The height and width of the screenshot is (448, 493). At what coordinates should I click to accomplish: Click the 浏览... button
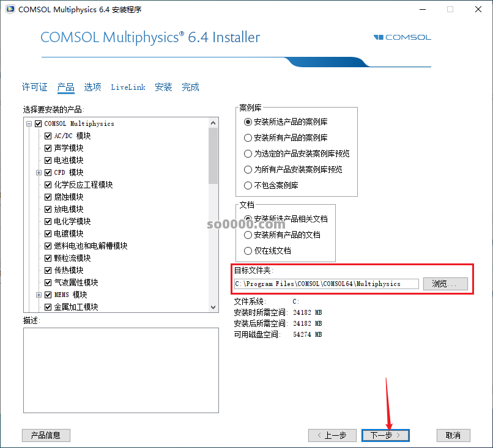pos(445,284)
